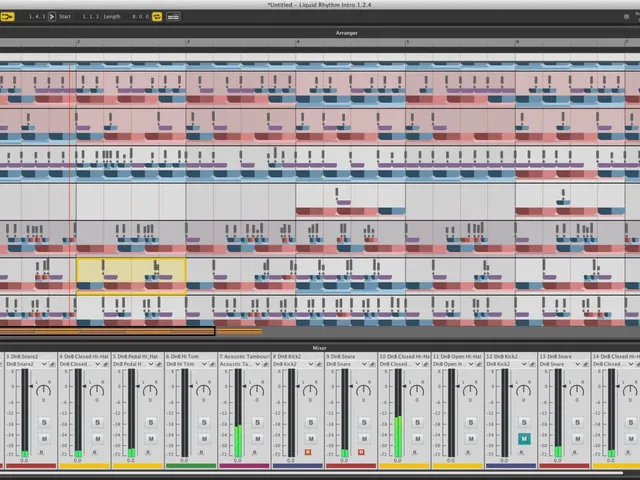Select the yellow highlighted clip in the arranger

tap(131, 276)
